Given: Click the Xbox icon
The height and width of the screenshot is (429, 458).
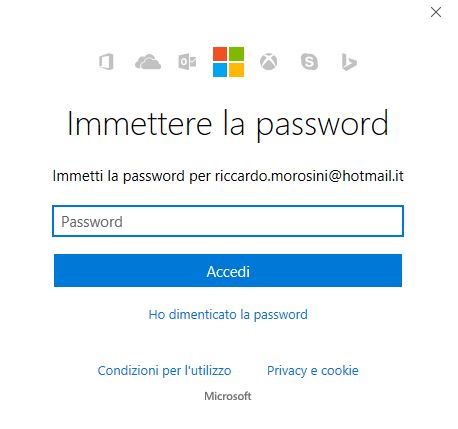Looking at the screenshot, I should [269, 62].
